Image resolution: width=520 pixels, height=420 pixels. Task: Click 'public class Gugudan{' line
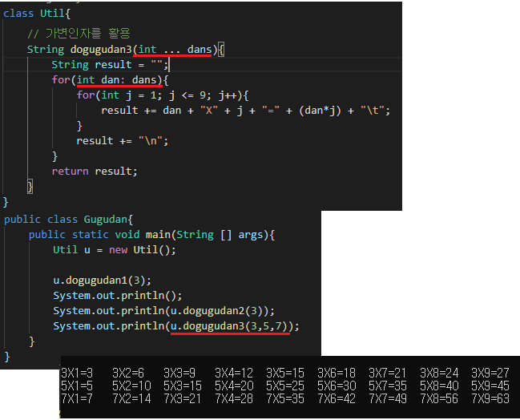coord(68,220)
